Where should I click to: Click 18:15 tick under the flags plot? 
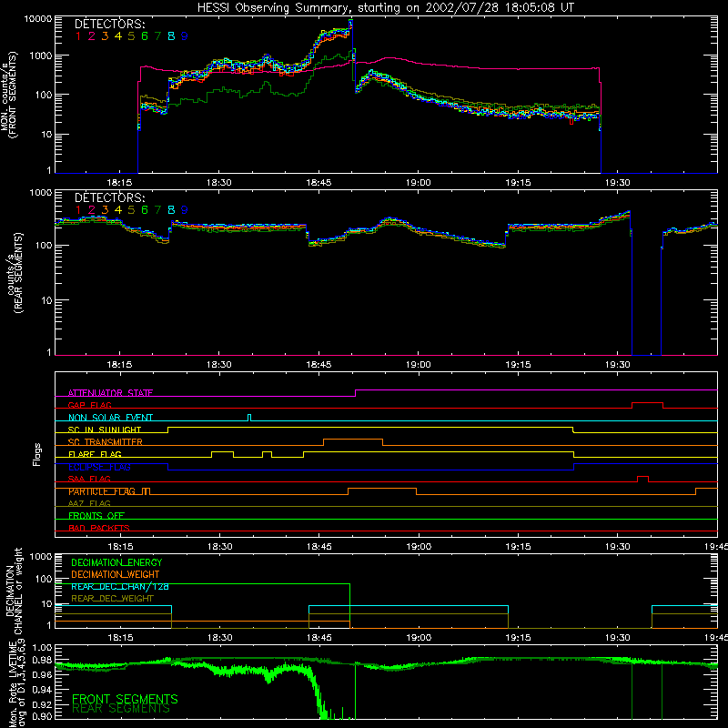120,547
